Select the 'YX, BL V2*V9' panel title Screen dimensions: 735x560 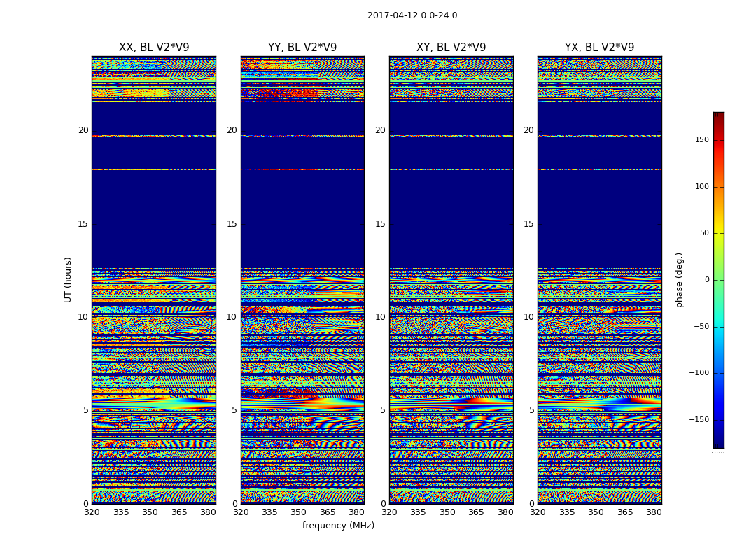tap(599, 48)
